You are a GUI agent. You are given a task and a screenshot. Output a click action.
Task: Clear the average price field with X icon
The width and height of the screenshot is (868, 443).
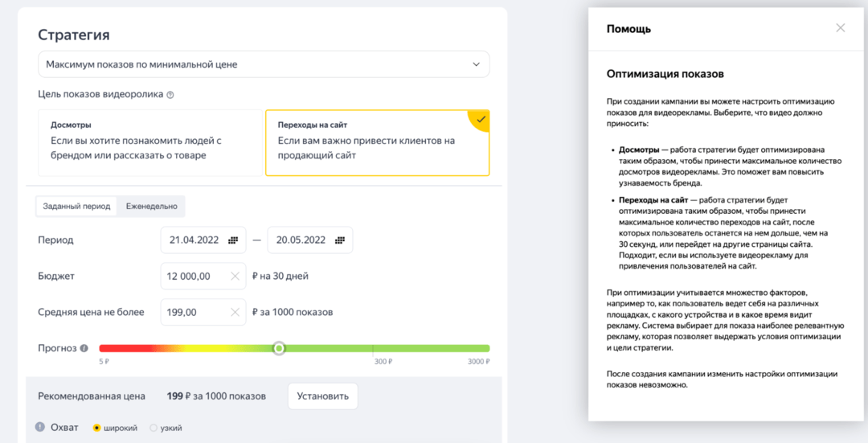tap(235, 312)
